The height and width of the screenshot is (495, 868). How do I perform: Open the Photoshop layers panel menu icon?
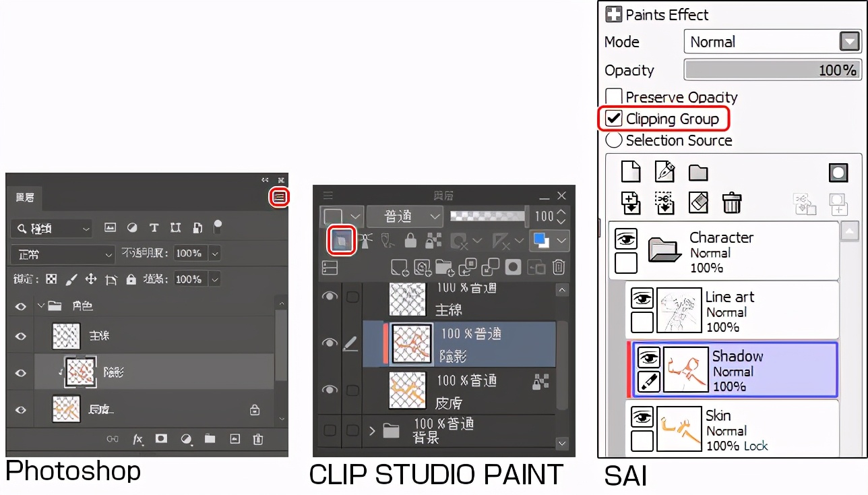(280, 197)
